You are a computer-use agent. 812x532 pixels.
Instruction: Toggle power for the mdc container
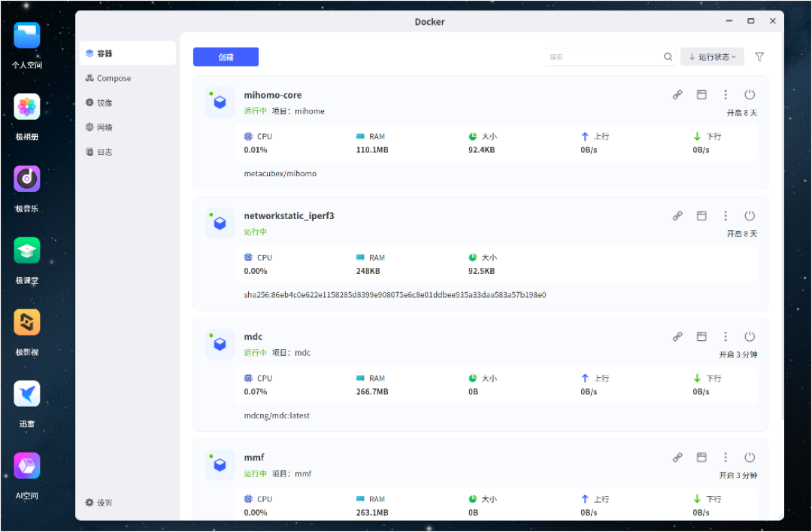750,336
